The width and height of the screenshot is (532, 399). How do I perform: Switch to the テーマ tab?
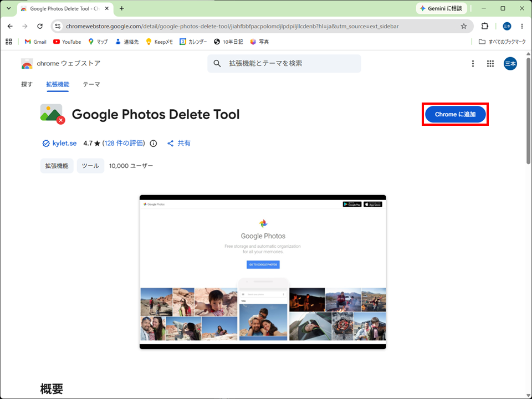pyautogui.click(x=91, y=84)
